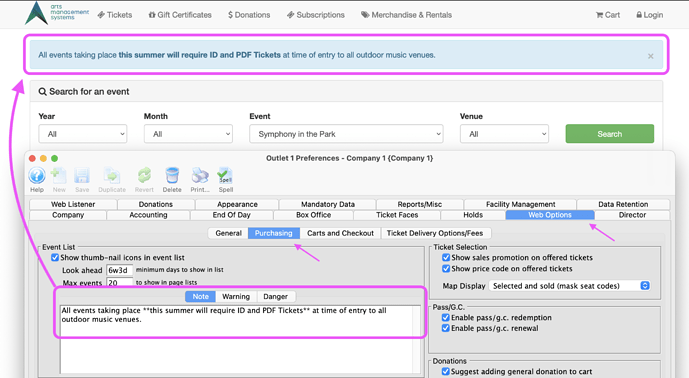Toggle Show sales promotion on offered tickets
The height and width of the screenshot is (378, 689).
pos(446,258)
